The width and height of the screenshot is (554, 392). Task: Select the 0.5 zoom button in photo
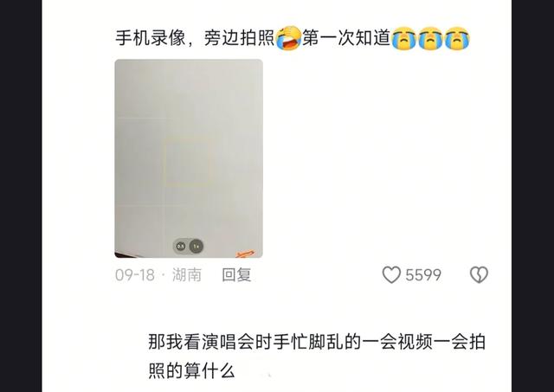[181, 246]
